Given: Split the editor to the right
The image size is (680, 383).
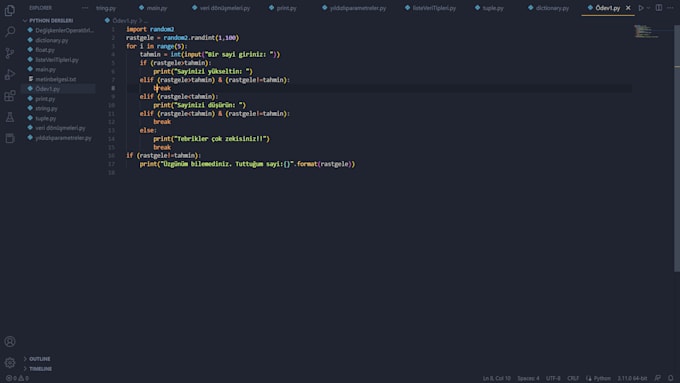Looking at the screenshot, I should pos(659,8).
